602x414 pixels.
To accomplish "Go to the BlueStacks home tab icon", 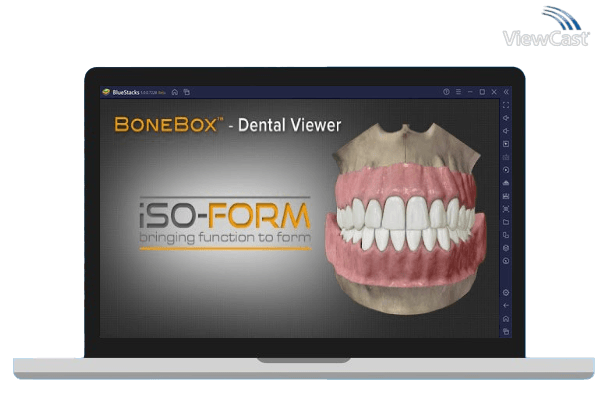I will pyautogui.click(x=175, y=92).
